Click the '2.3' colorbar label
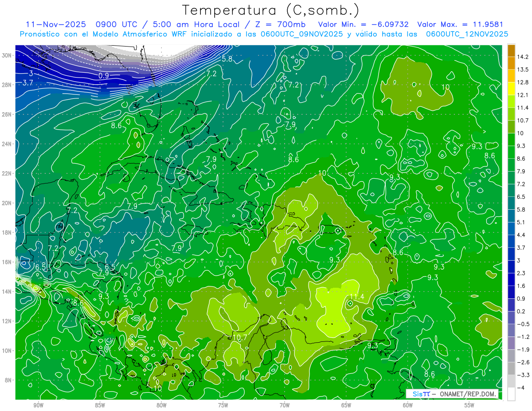The image size is (532, 411). tap(521, 273)
